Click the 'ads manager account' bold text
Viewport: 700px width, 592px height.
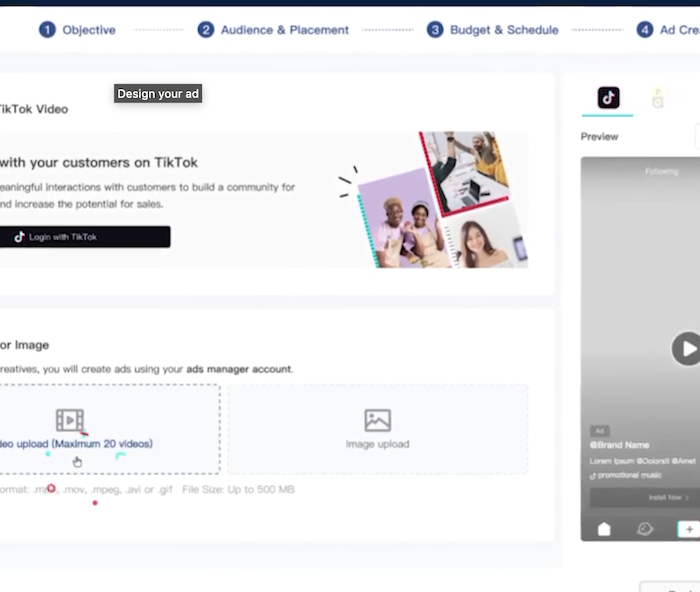[239, 369]
